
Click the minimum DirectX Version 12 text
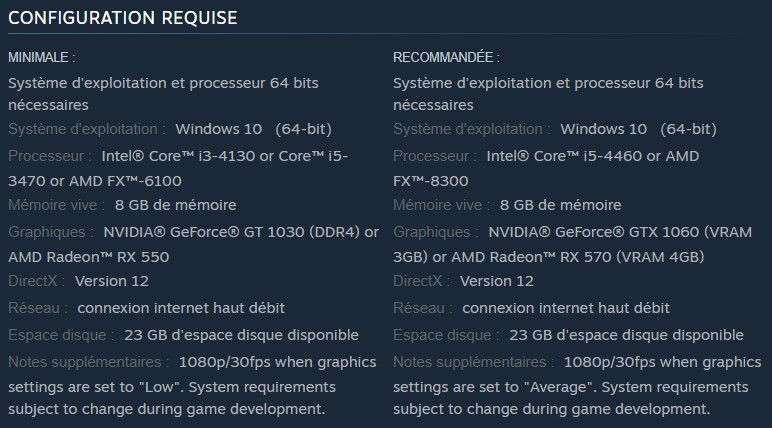tap(111, 281)
